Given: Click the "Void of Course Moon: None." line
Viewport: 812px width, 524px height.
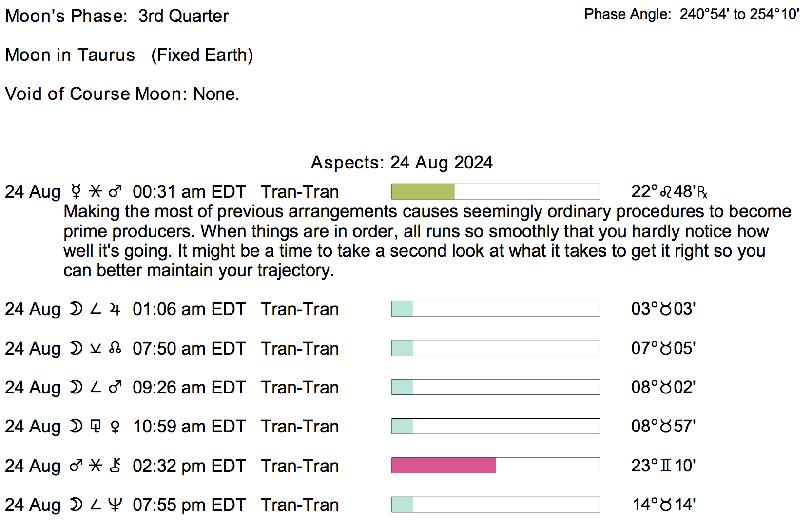Looking at the screenshot, I should [x=122, y=94].
